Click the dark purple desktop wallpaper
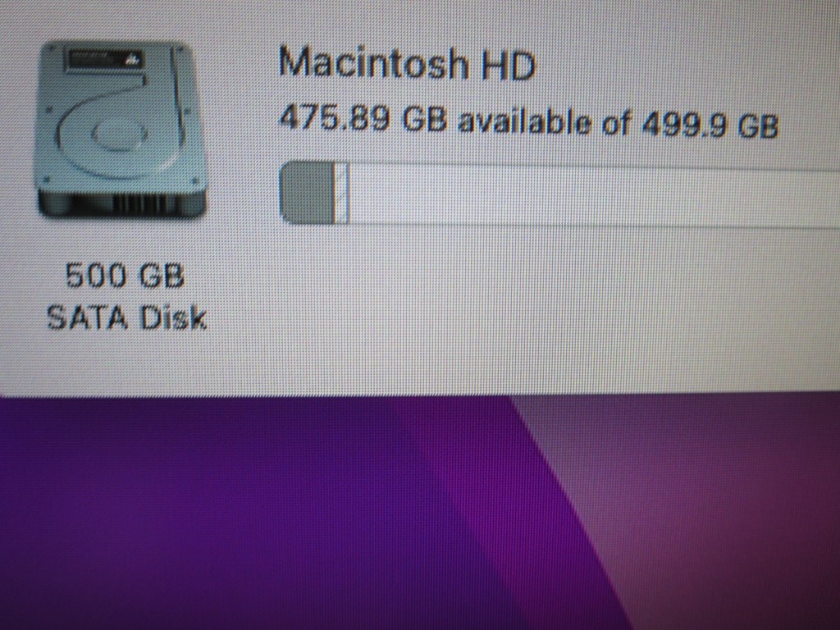Screen dimensions: 840x630 click(241, 514)
